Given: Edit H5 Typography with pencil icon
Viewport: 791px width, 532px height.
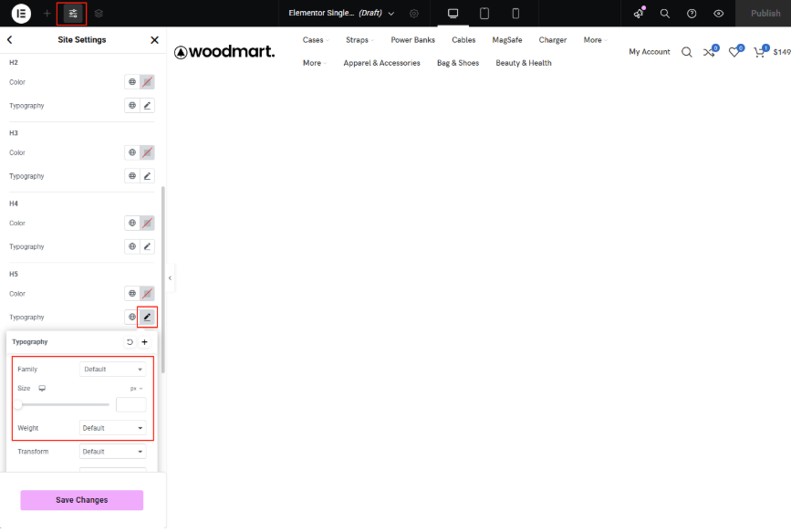Looking at the screenshot, I should click(147, 317).
